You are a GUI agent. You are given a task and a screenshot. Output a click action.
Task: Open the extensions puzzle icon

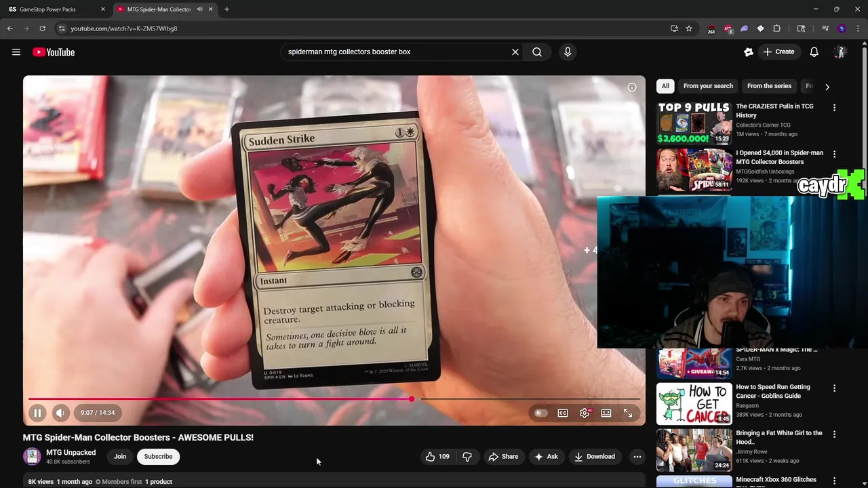pos(777,28)
